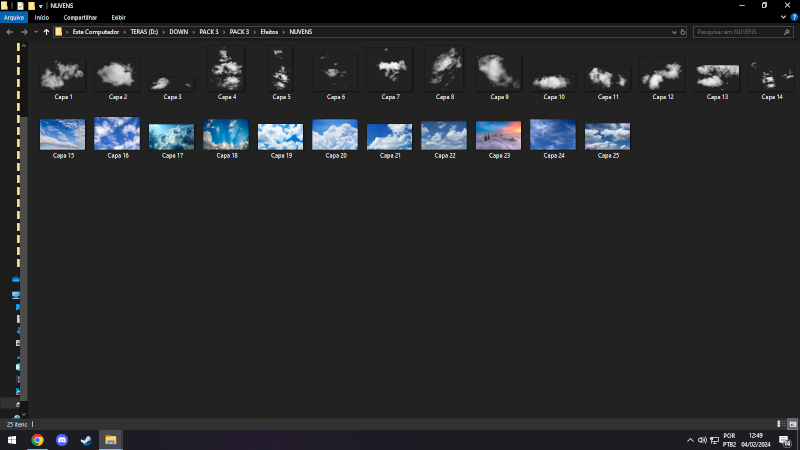Switch to details view in status bar
The image size is (800, 450).
pyautogui.click(x=779, y=424)
